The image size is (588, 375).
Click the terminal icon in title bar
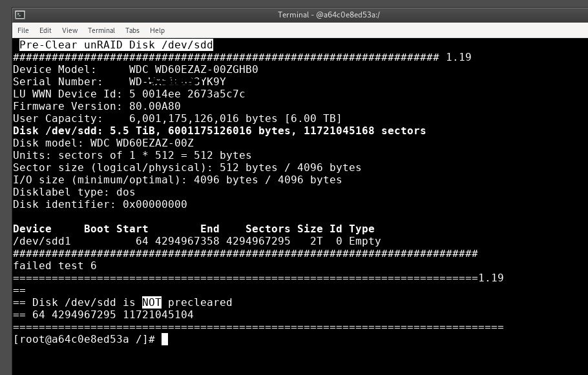click(x=20, y=15)
